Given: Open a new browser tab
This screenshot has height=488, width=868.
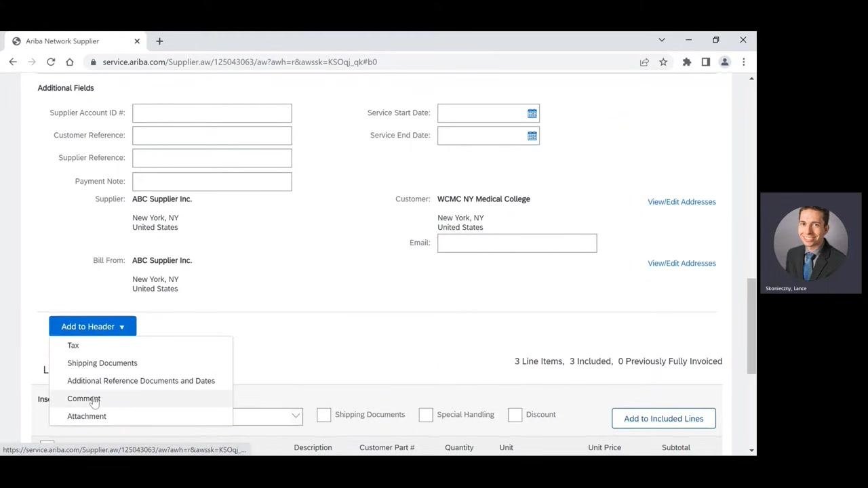Looking at the screenshot, I should (159, 41).
